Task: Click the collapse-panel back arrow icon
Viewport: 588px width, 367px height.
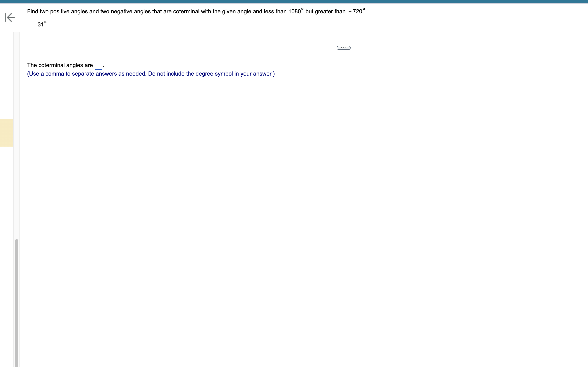Action: pyautogui.click(x=10, y=17)
